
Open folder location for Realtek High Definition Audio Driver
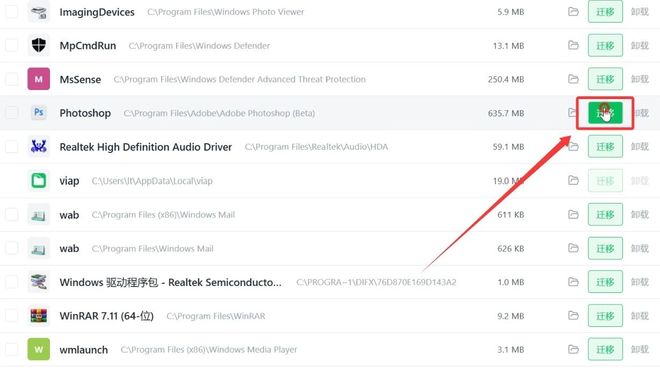coord(573,147)
